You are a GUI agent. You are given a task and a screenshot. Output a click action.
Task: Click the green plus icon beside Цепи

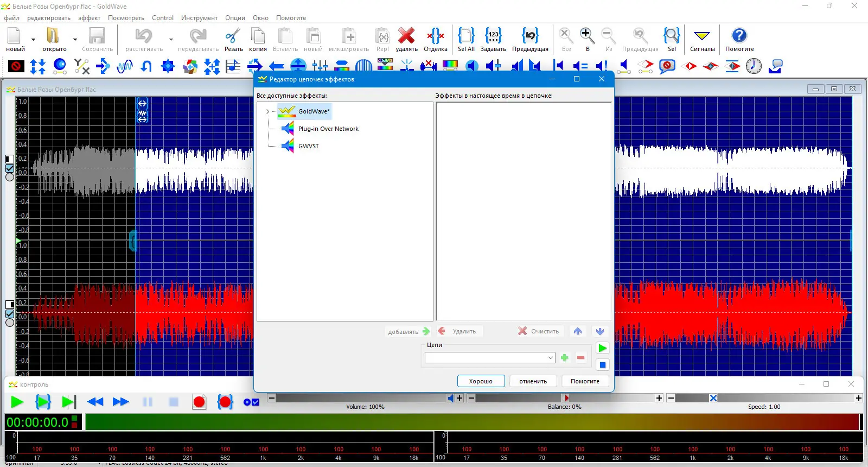tap(565, 358)
